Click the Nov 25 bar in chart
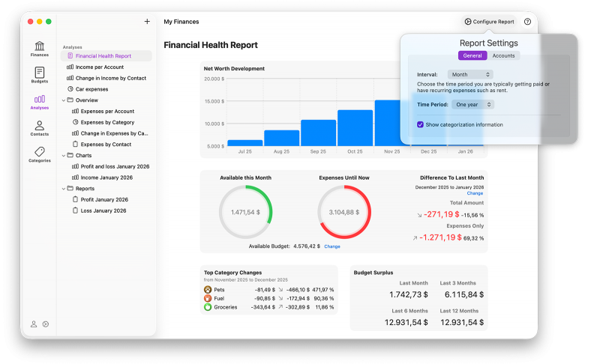This screenshot has width=600, height=364. (392, 124)
